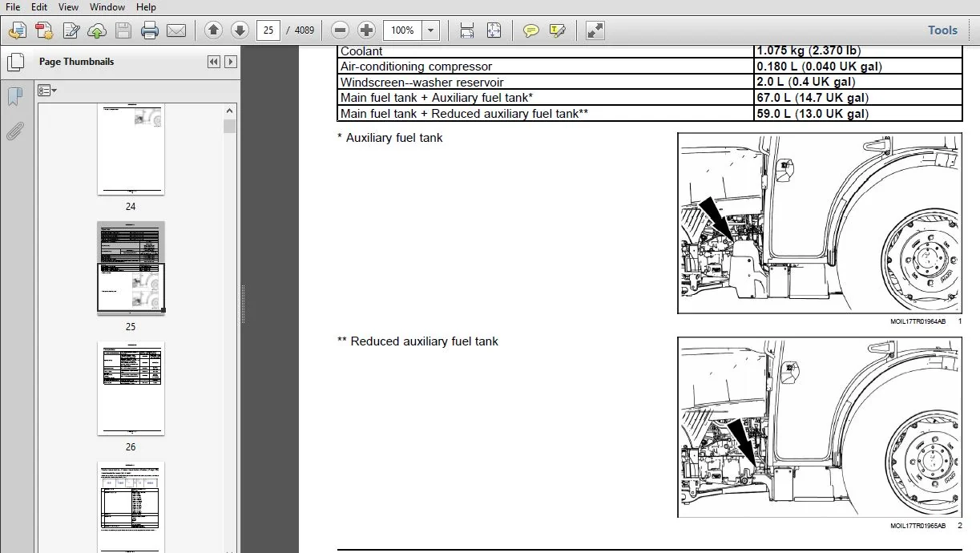980x553 pixels.
Task: Open the File menu
Action: 13,7
